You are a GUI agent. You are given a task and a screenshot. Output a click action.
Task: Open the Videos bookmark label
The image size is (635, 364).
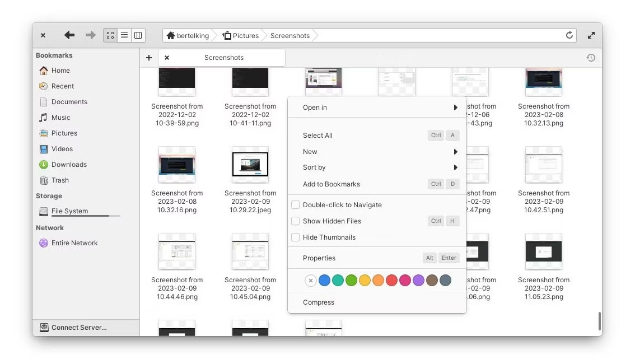pos(62,149)
